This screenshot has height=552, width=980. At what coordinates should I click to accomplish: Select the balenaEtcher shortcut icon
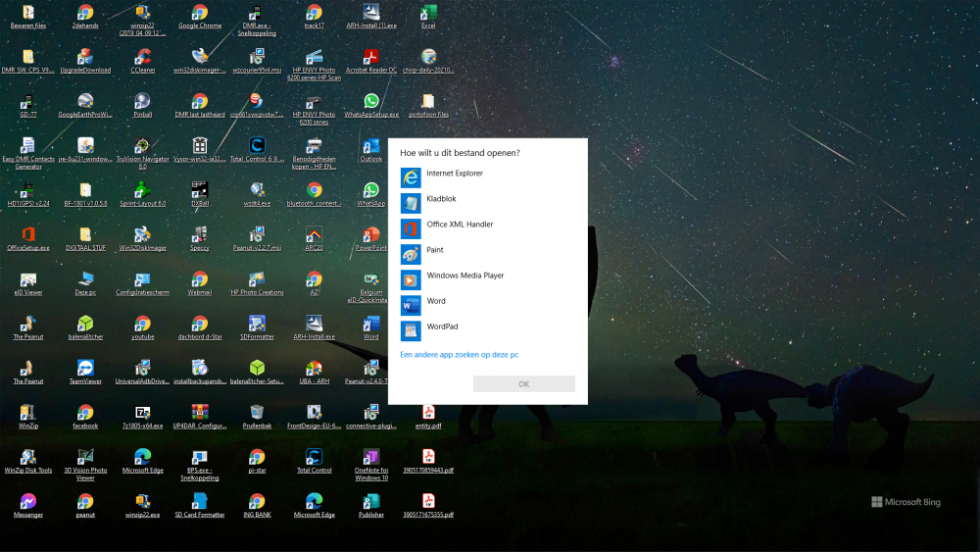[x=85, y=324]
